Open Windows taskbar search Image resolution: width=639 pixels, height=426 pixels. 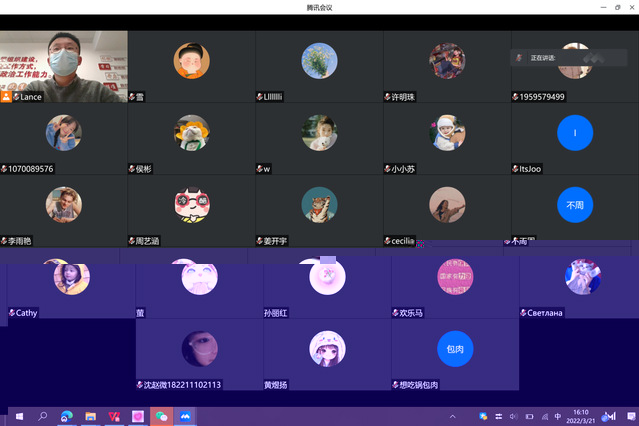[42, 416]
